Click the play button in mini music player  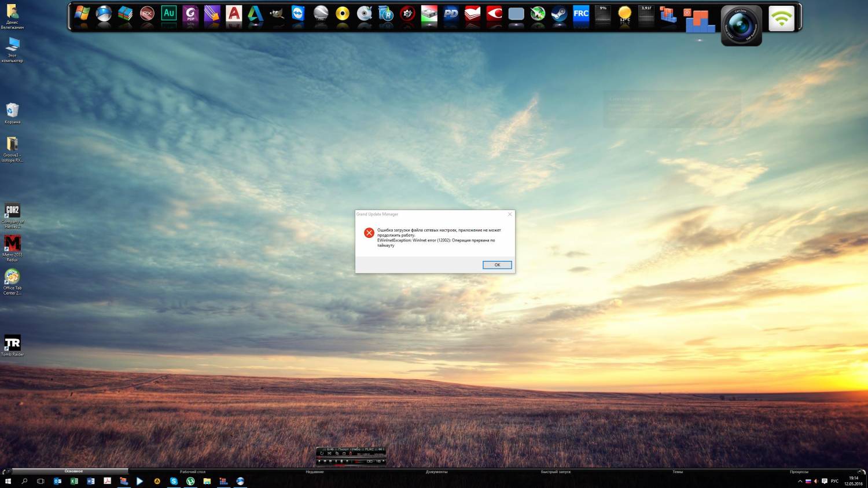point(319,461)
